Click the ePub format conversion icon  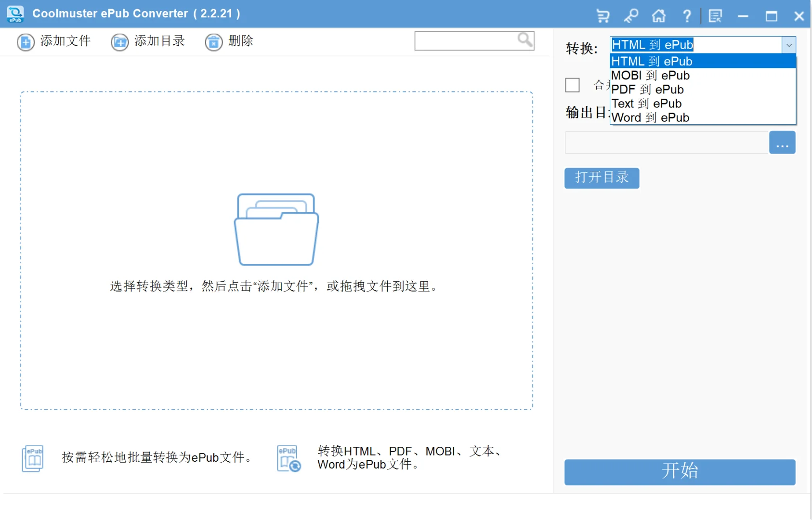289,458
